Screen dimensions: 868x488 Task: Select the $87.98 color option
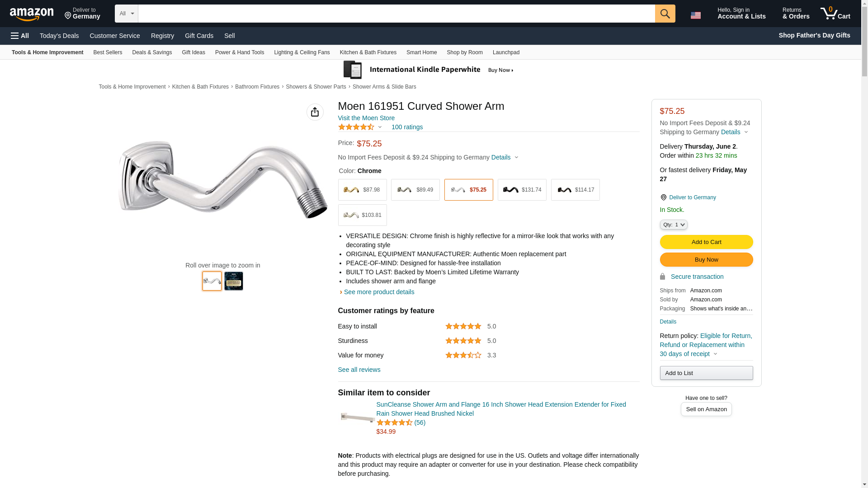tap(362, 190)
